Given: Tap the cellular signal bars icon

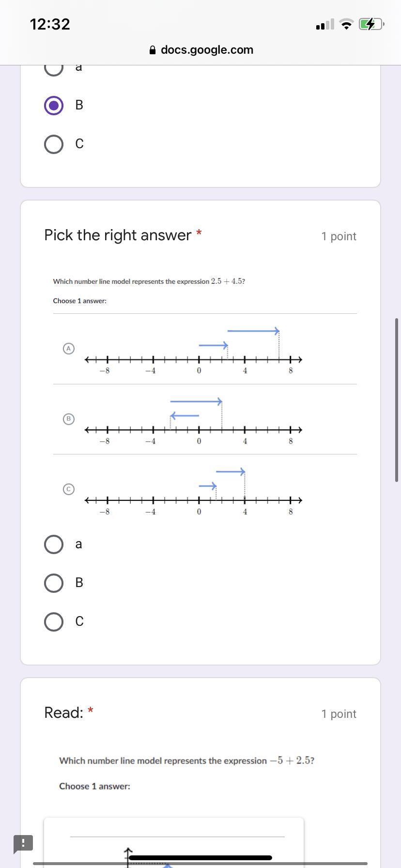Looking at the screenshot, I should click(325, 24).
